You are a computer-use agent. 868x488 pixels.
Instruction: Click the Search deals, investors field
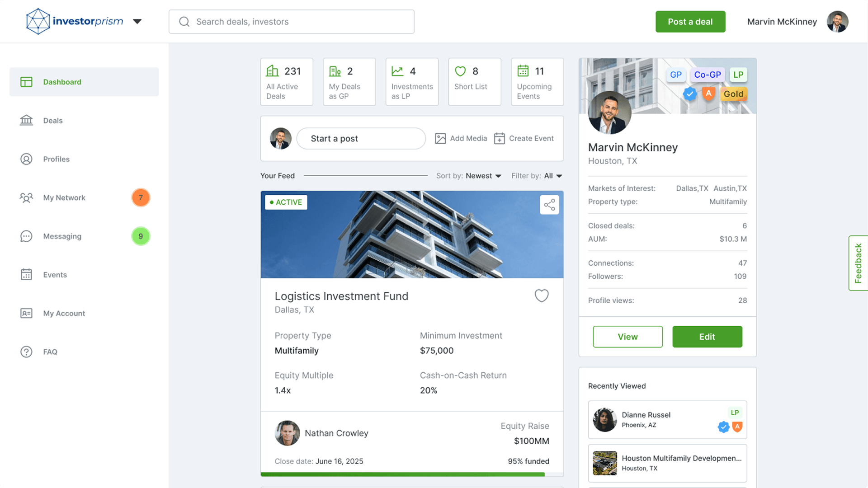(x=292, y=22)
